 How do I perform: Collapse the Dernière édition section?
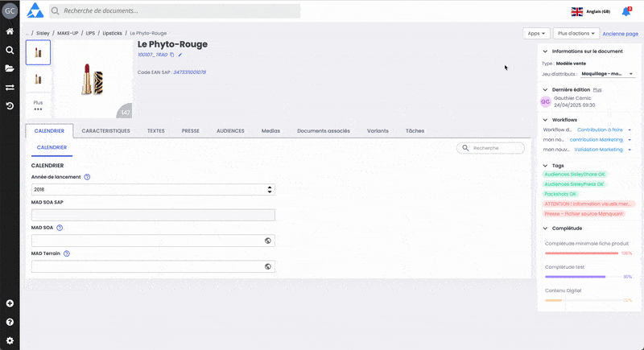click(545, 89)
